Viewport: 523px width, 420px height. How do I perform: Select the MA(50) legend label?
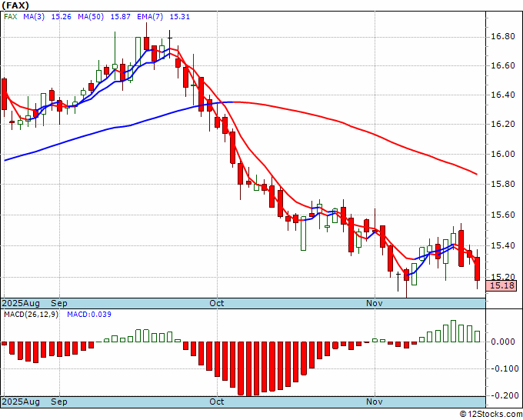pos(91,17)
